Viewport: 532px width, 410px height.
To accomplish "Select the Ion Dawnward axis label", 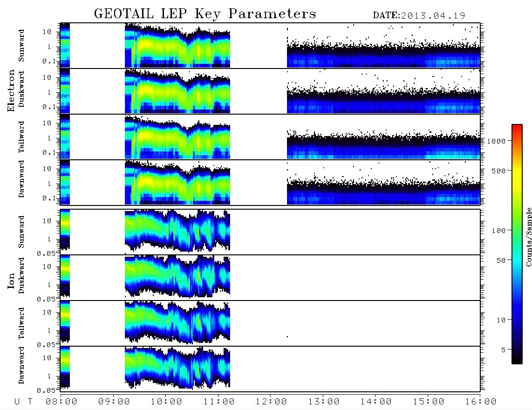I will (21, 365).
